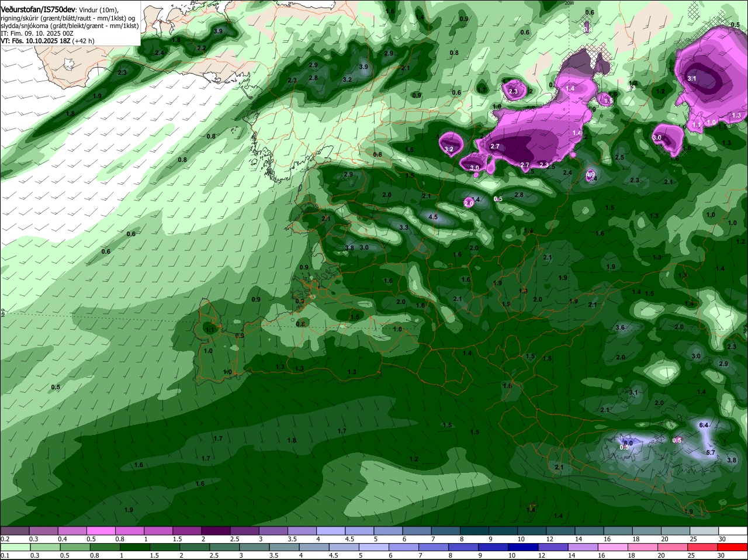The image size is (748, 560).
Task: Click the bright pink 0.5 swatch in upper legend row
Action: (x=101, y=531)
